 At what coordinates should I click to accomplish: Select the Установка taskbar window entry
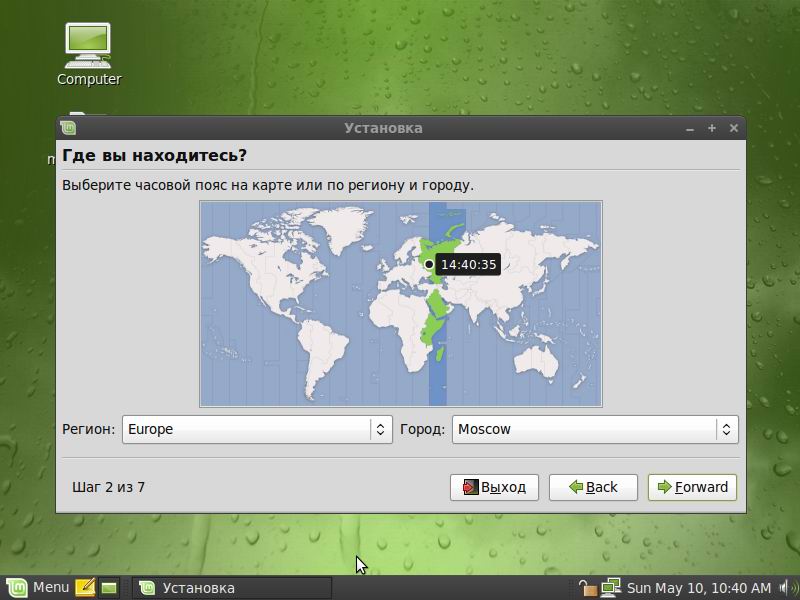click(232, 588)
